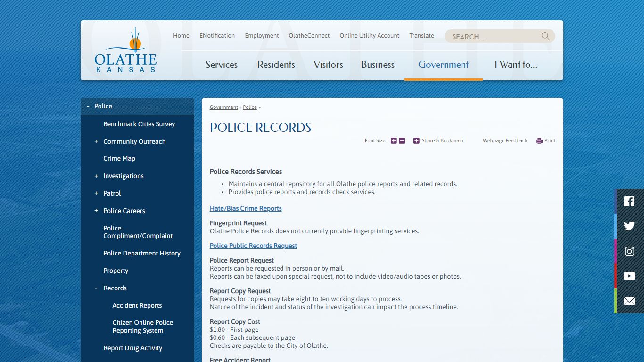Open Community Outreach page

click(134, 141)
